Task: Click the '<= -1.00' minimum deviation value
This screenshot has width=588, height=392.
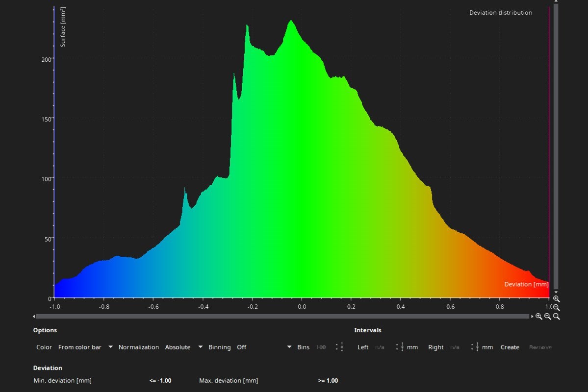Action: pyautogui.click(x=160, y=380)
